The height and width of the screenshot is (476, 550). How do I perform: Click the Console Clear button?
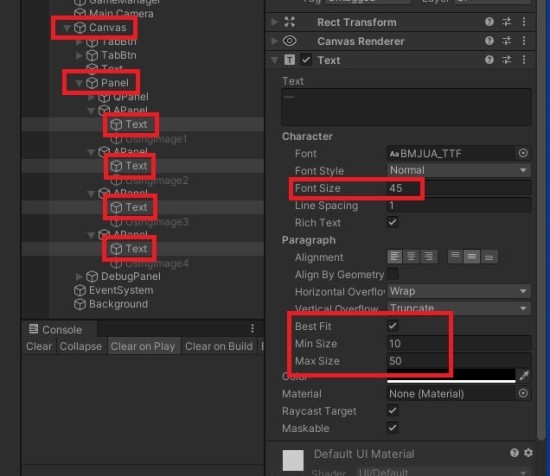coord(39,346)
